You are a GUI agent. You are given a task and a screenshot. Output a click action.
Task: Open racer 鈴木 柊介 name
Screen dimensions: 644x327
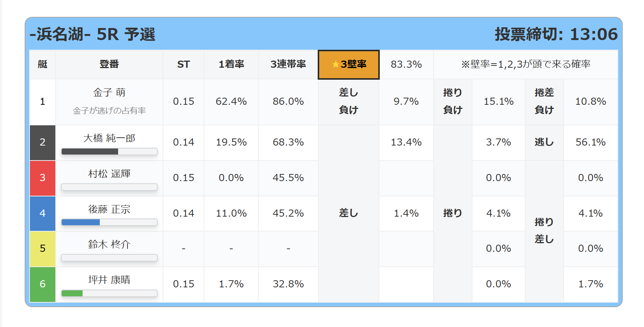pyautogui.click(x=109, y=244)
